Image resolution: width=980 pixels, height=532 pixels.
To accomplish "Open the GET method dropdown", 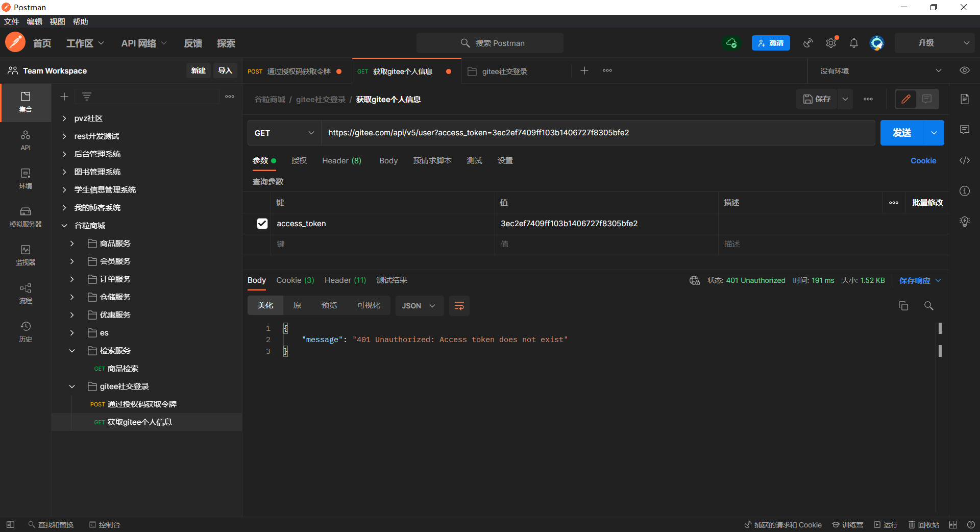I will coord(284,133).
